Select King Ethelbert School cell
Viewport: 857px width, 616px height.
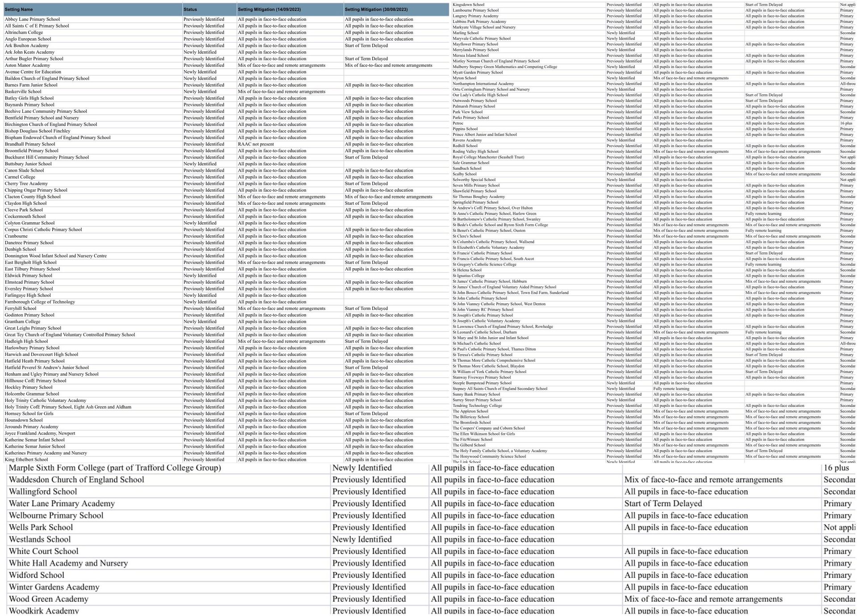(x=26, y=459)
